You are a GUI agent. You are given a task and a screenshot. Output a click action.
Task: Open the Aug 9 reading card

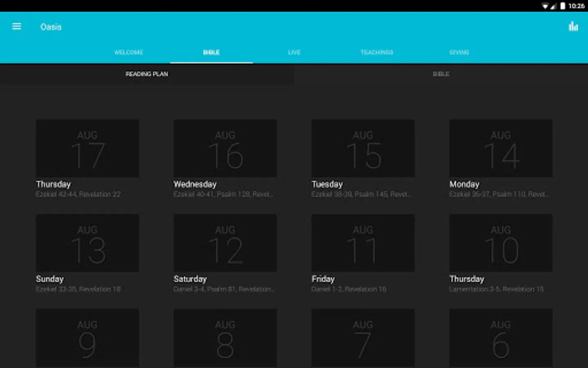[x=87, y=338]
